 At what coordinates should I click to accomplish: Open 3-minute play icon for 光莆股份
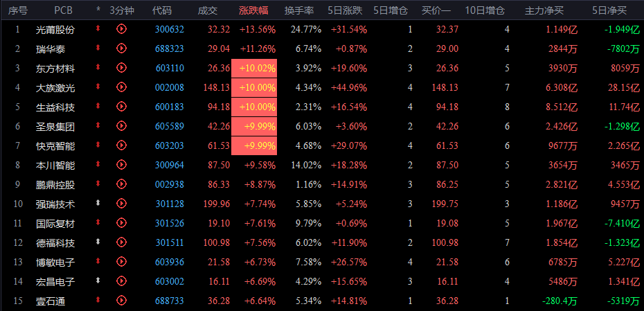[x=121, y=29]
